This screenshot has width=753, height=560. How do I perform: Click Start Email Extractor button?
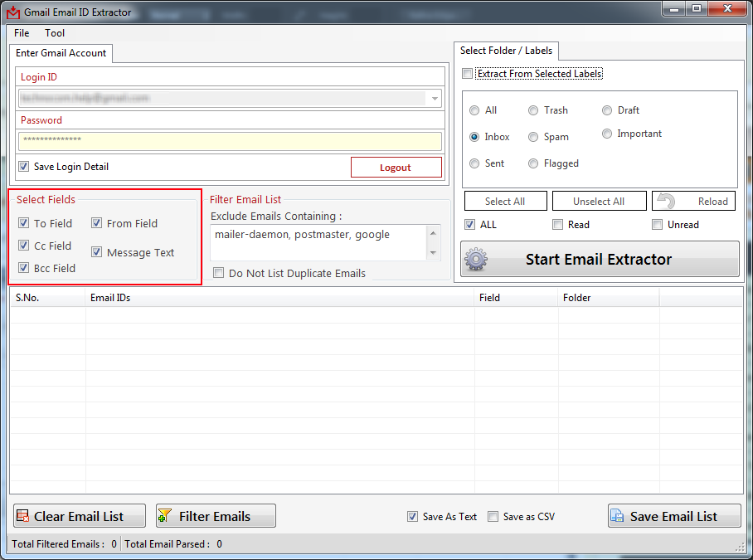(600, 259)
